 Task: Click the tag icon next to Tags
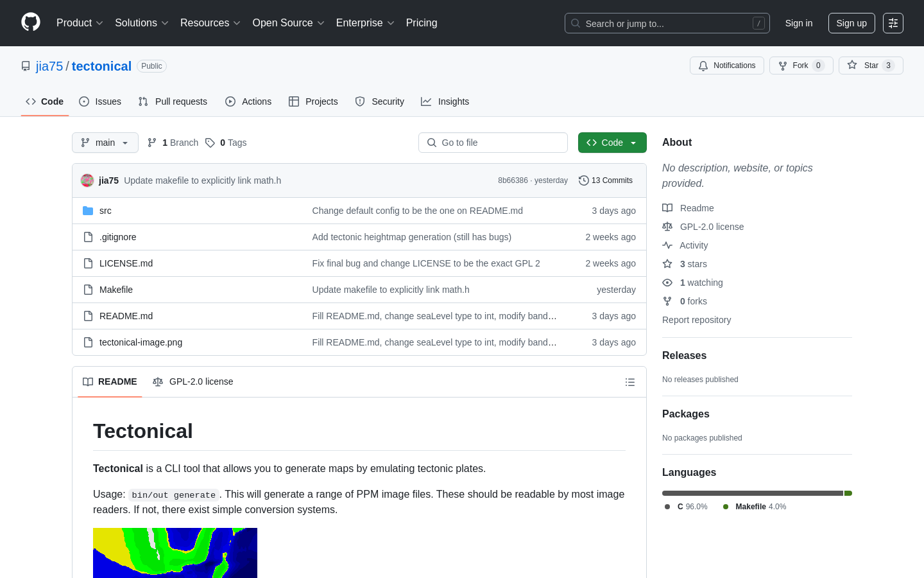click(x=210, y=143)
